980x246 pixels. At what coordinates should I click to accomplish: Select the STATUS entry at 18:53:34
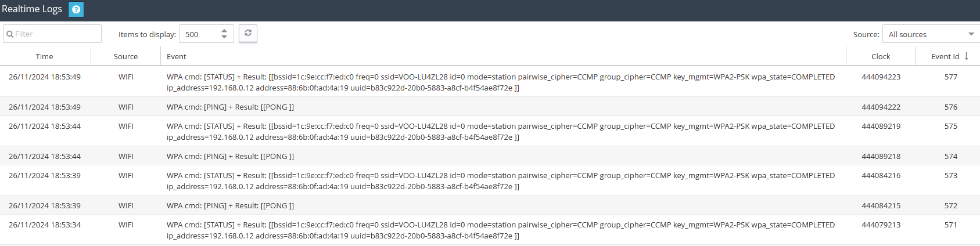point(490,230)
